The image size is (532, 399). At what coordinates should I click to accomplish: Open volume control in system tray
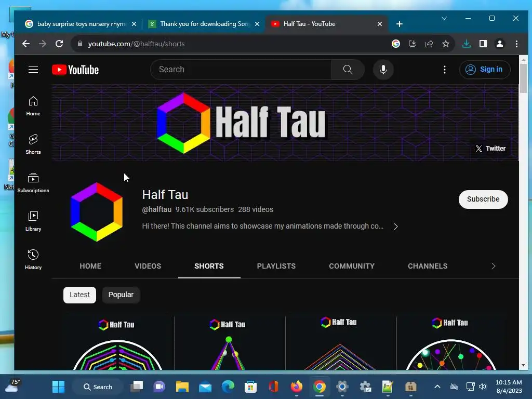click(x=482, y=387)
